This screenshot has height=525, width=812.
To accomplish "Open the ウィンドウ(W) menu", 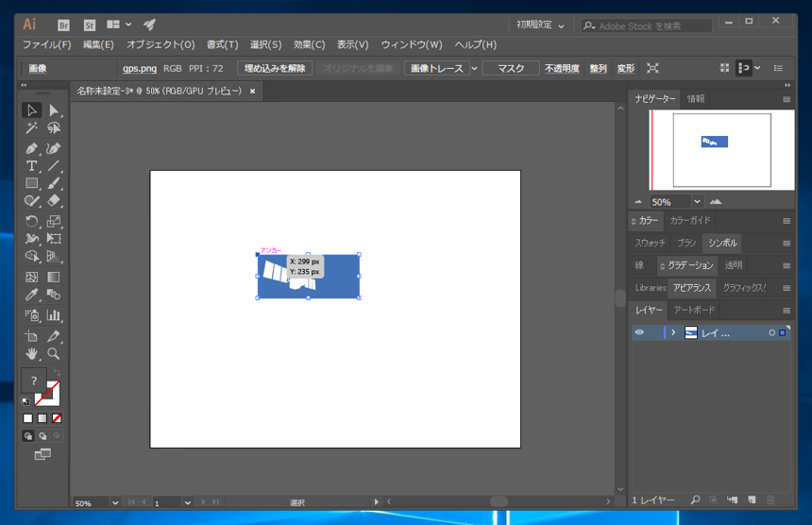I will point(412,44).
